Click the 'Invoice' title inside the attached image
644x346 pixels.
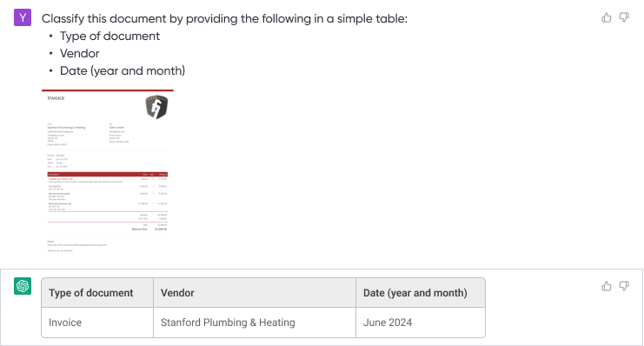(56, 97)
